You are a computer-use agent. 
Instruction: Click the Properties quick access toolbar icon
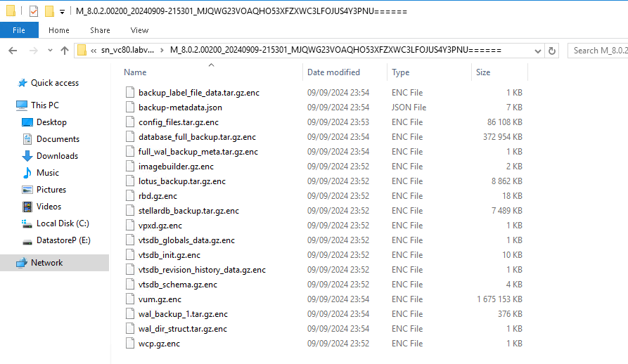pyautogui.click(x=34, y=11)
